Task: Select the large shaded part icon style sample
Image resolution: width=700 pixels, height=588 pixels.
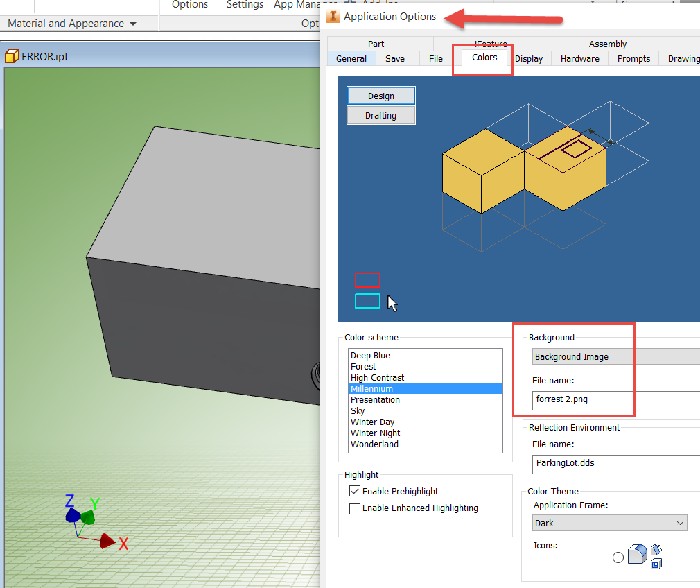Action: click(x=636, y=555)
